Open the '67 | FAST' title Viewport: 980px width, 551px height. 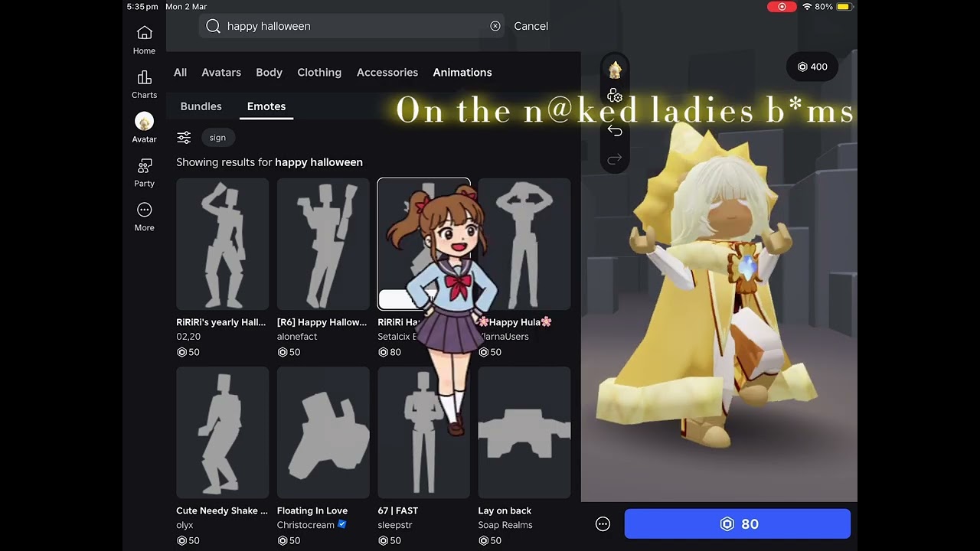398,510
